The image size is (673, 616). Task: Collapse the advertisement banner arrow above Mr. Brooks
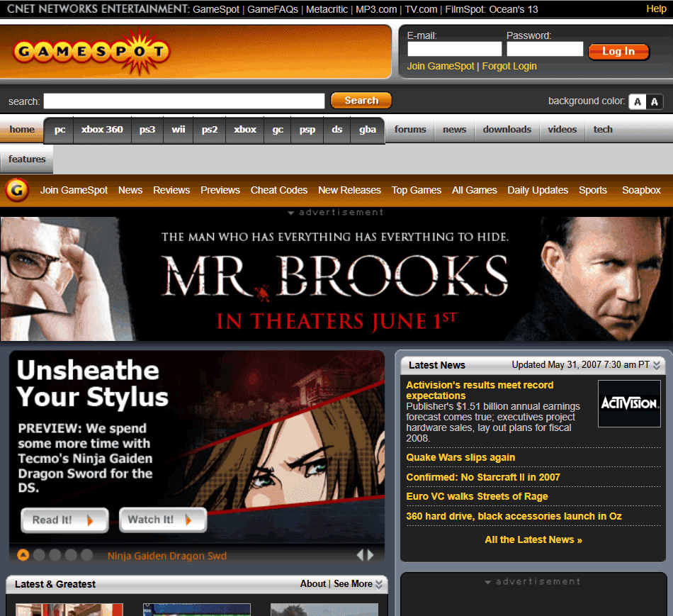290,213
